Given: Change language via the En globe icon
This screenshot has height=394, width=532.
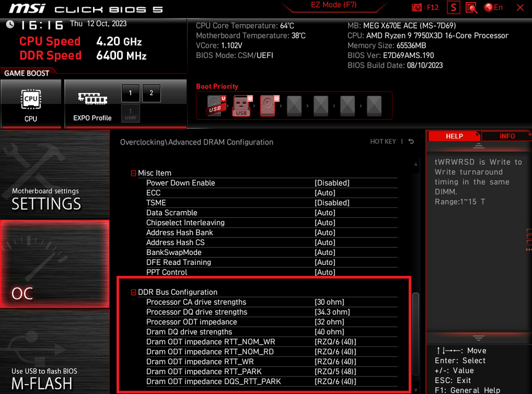Looking at the screenshot, I should [x=493, y=8].
